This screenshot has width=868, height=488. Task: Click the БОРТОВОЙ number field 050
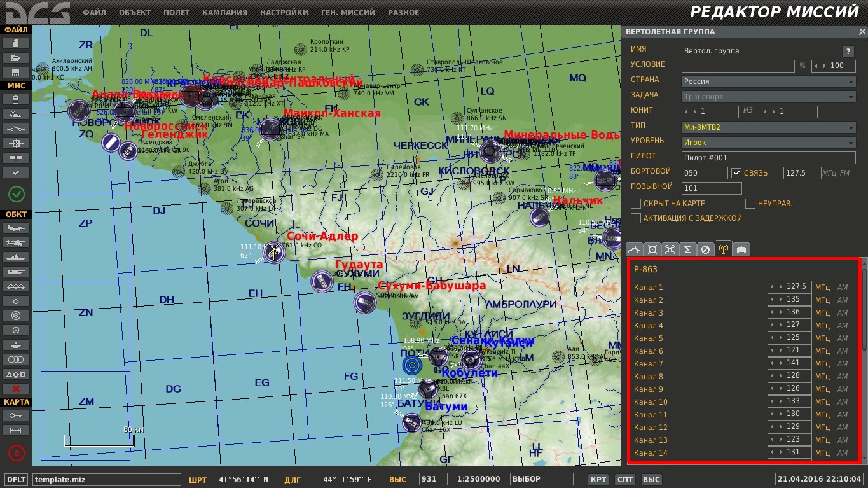(705, 173)
